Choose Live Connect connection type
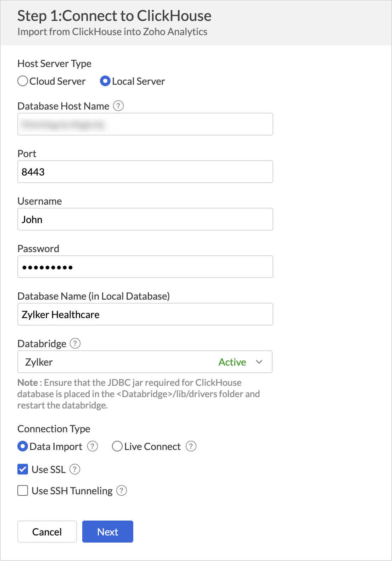The height and width of the screenshot is (561, 392). tap(117, 446)
